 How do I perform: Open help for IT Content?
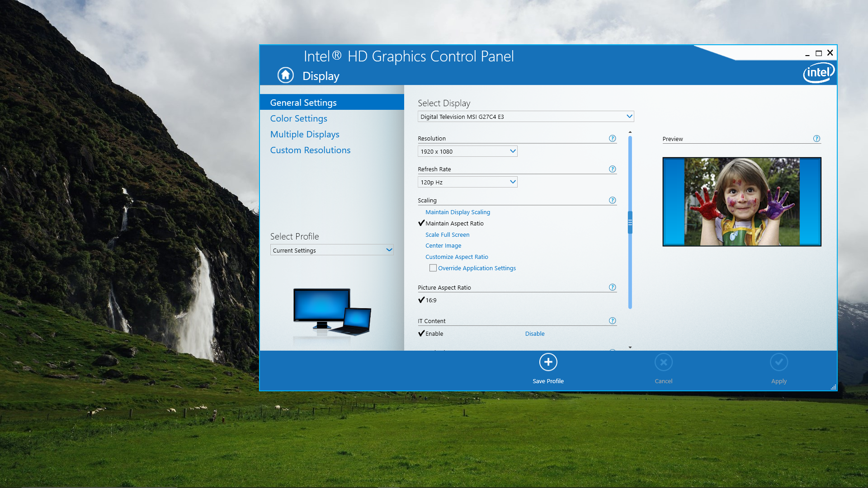(x=612, y=321)
